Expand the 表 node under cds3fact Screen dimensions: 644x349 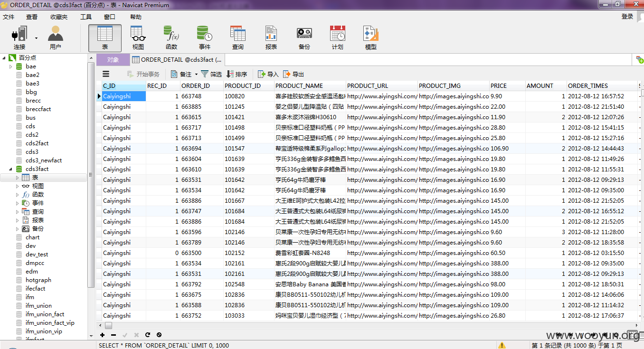(18, 178)
